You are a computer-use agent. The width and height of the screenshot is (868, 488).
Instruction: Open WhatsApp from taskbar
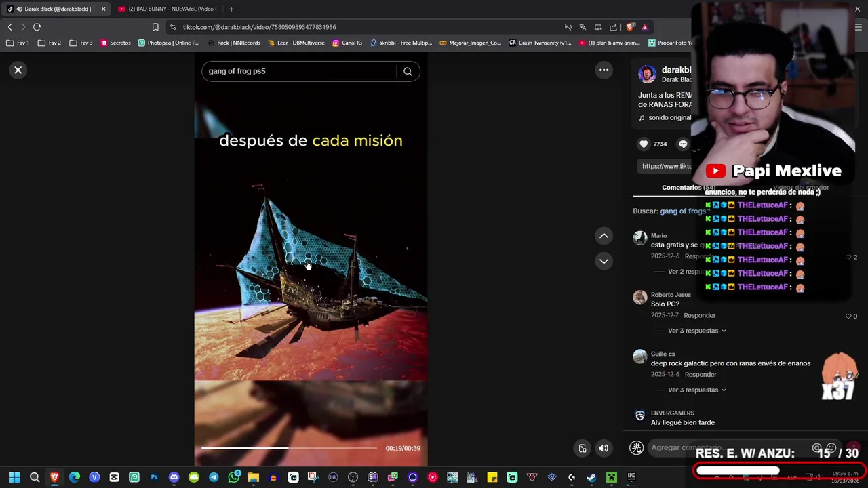[x=233, y=477]
